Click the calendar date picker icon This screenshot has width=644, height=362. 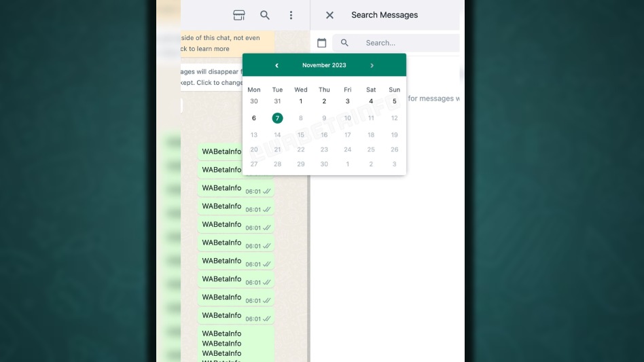(x=322, y=43)
